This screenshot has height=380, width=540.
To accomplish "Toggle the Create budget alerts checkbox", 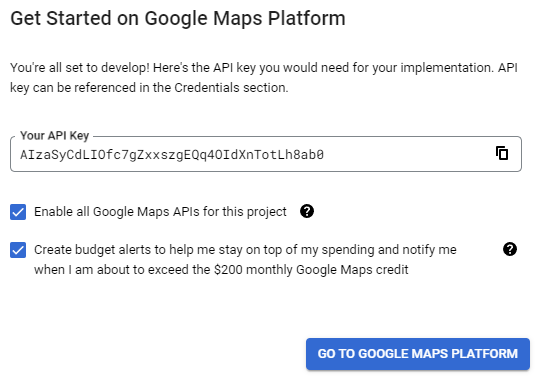I will click(18, 250).
